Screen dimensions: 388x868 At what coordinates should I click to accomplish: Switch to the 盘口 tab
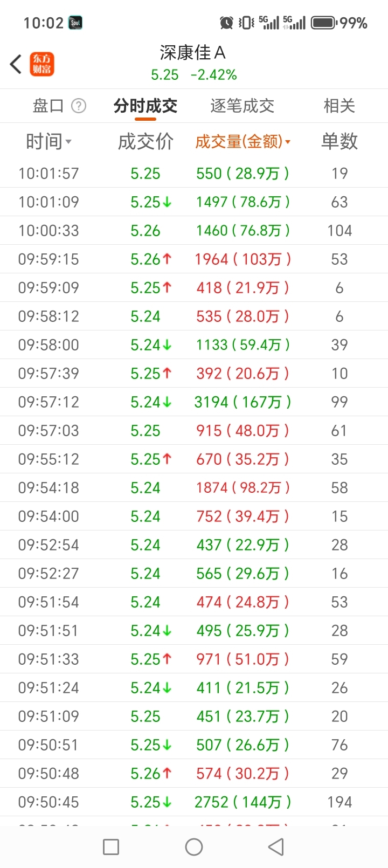(x=48, y=106)
